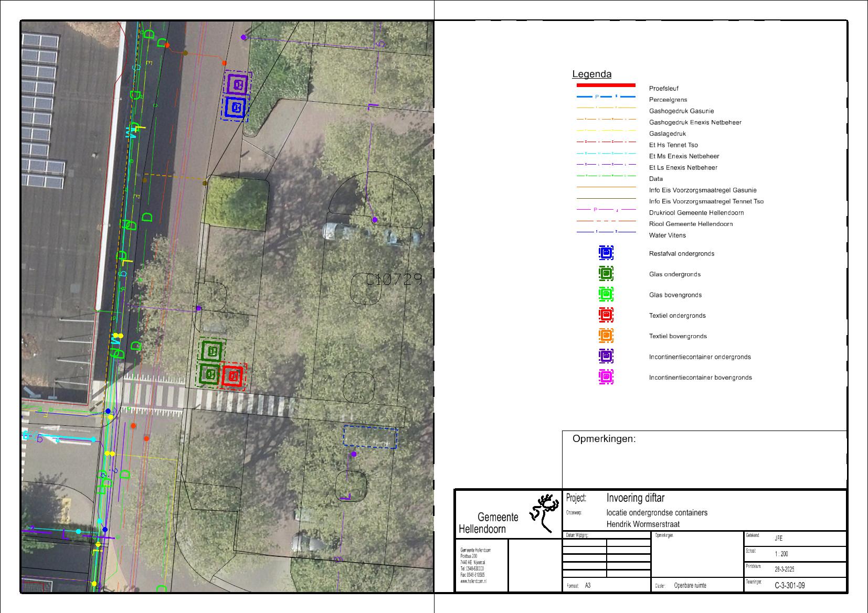Click the red textile container on the map
This screenshot has height=613, width=868.
233,376
